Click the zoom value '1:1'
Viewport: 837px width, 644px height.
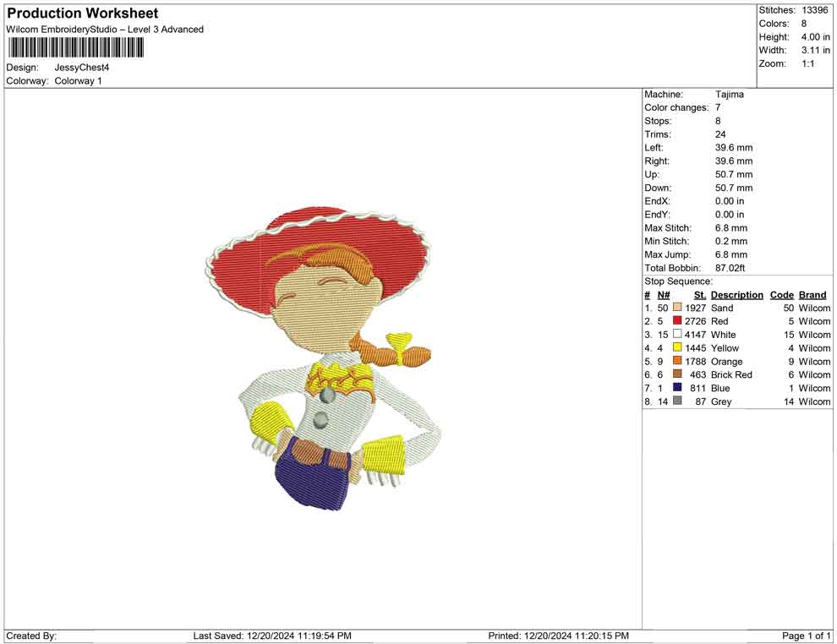click(x=807, y=63)
